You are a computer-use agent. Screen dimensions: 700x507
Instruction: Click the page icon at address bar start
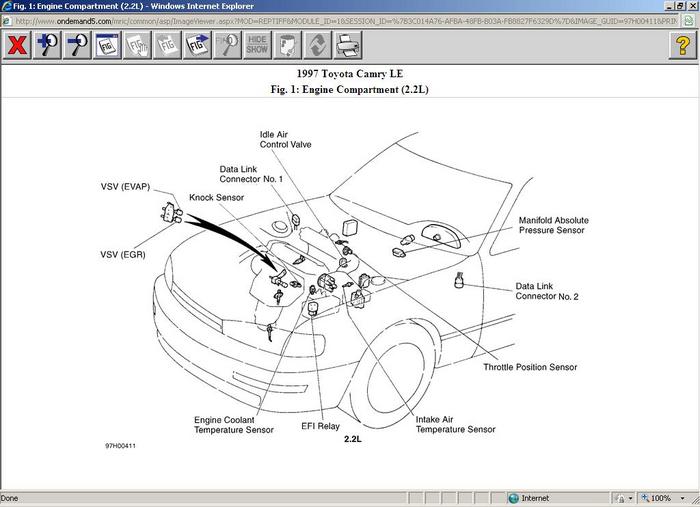point(7,21)
